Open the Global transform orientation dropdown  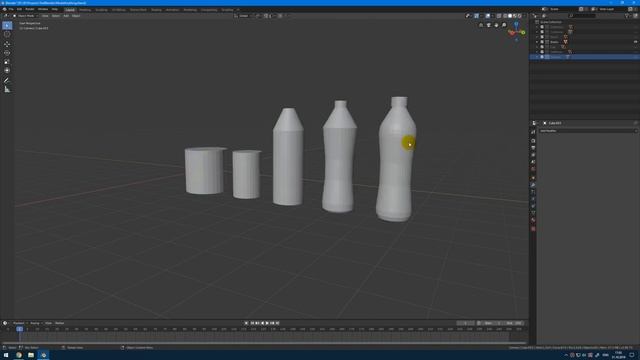(243, 16)
